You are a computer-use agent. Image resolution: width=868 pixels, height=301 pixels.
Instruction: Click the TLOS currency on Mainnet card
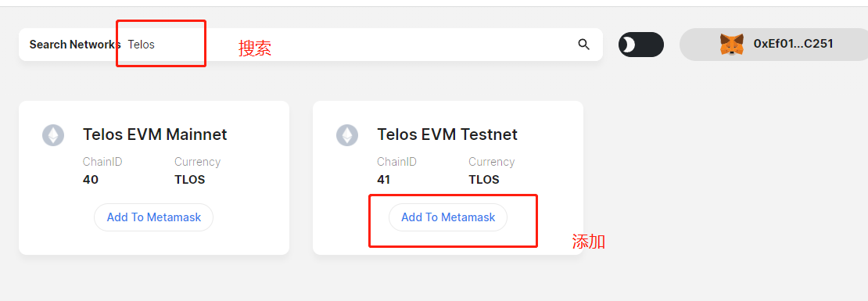(190, 180)
